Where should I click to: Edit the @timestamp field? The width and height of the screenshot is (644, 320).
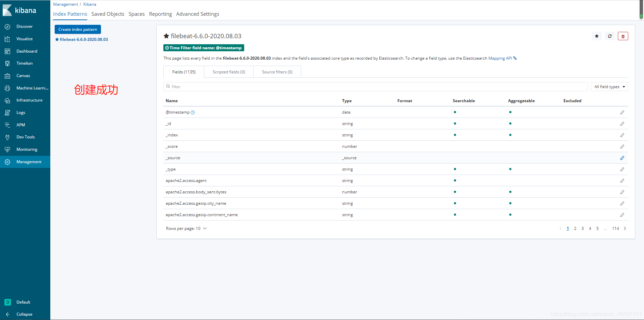[x=622, y=113]
